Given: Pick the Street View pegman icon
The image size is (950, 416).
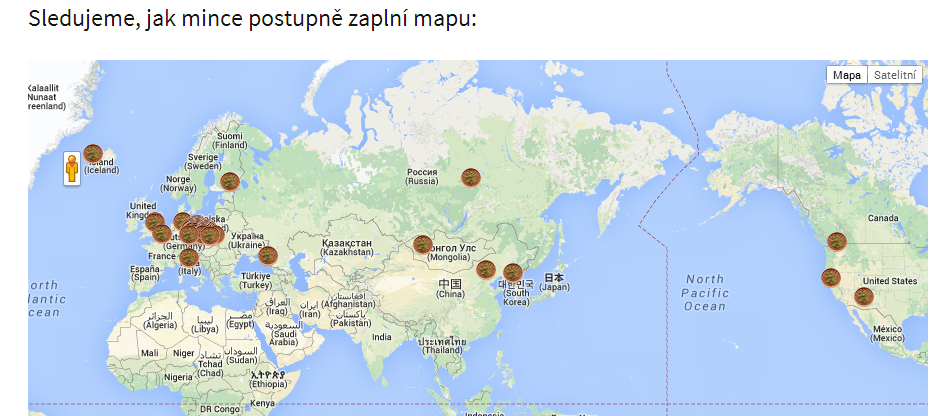Looking at the screenshot, I should 72,168.
